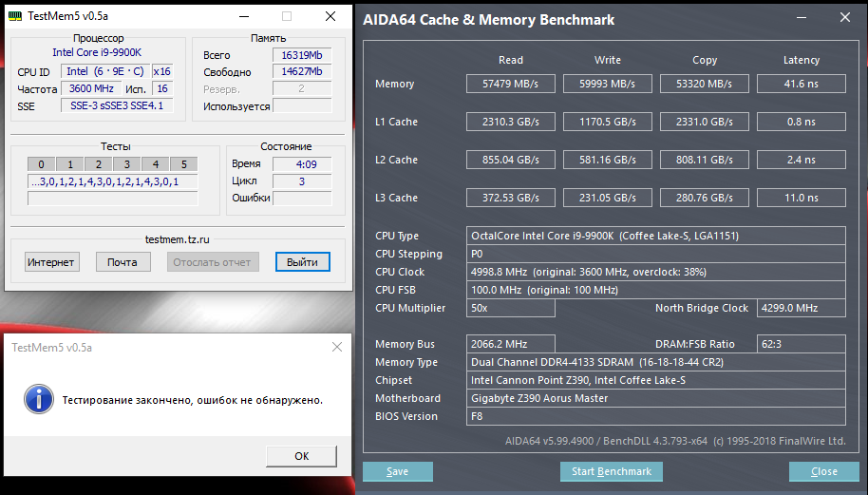Click the Выйти button to exit

pos(302,261)
